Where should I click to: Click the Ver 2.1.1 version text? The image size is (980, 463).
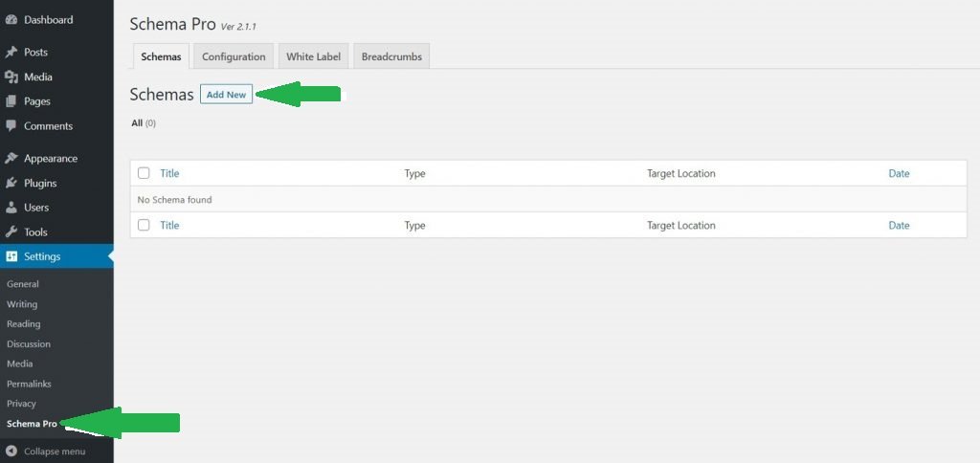coord(238,27)
